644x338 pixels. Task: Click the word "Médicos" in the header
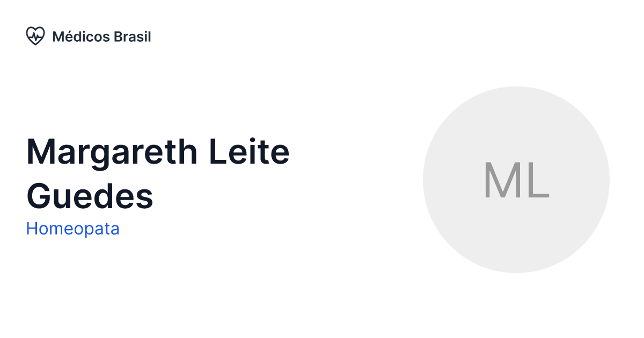tap(81, 36)
